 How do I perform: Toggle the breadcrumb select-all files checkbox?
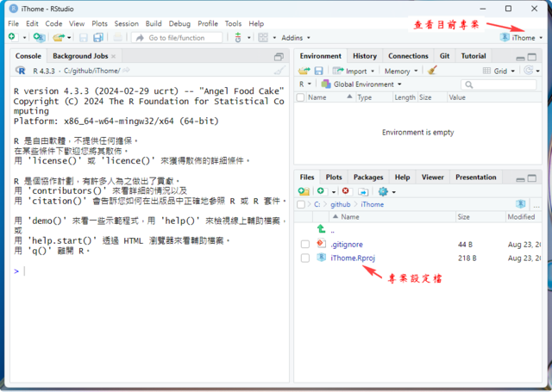pyautogui.click(x=301, y=204)
